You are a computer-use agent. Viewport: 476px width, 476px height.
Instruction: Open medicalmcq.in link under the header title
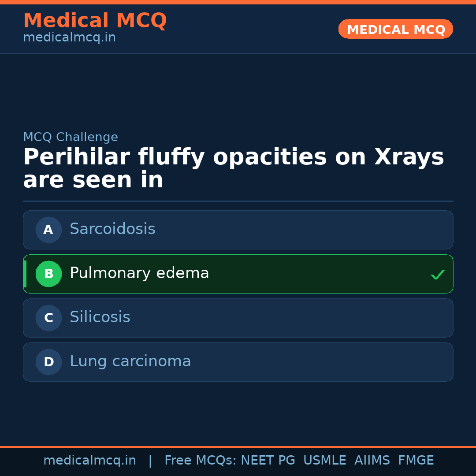[69, 38]
